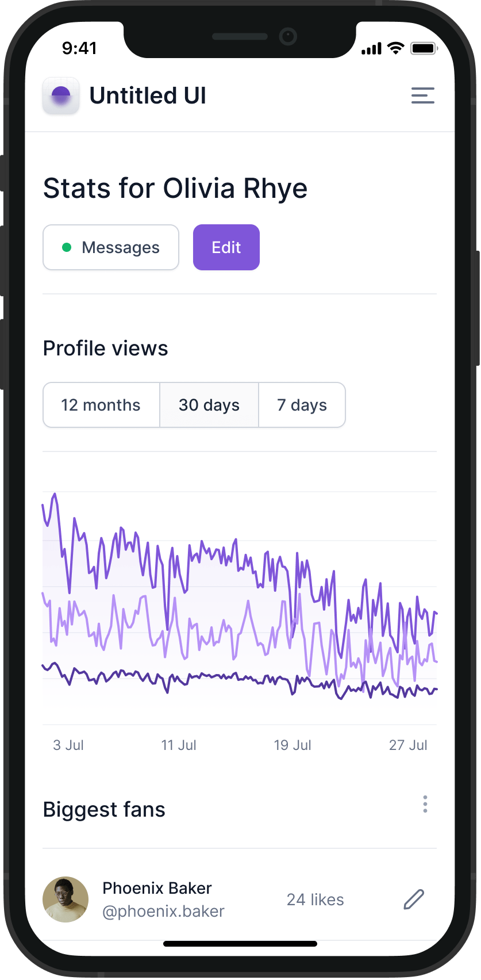
Task: Open the Biggest fans three-dot menu
Action: click(425, 804)
